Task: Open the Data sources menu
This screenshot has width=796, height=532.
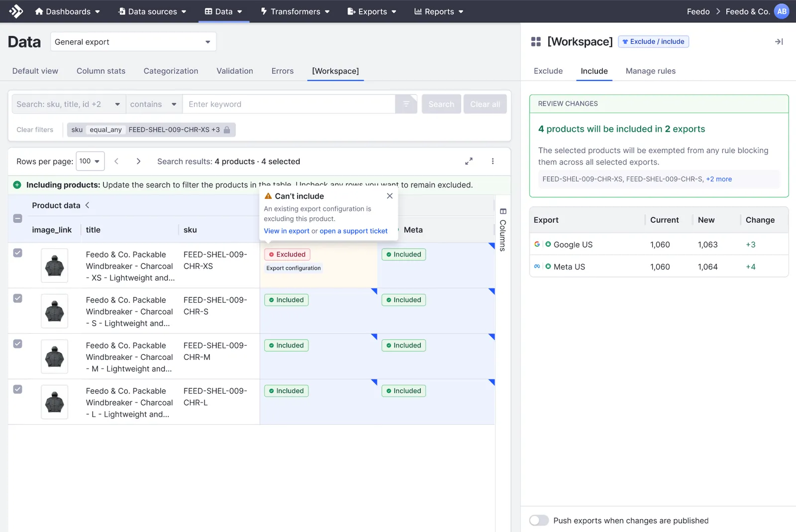Action: (152, 11)
